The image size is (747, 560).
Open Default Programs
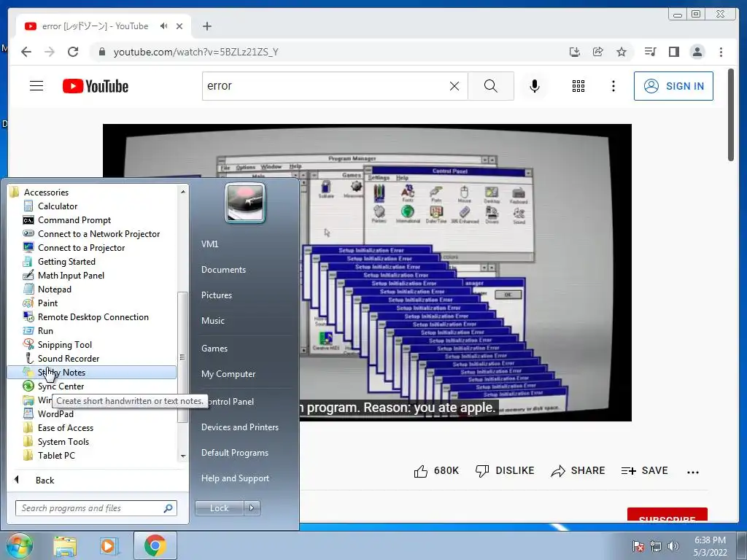(x=234, y=453)
